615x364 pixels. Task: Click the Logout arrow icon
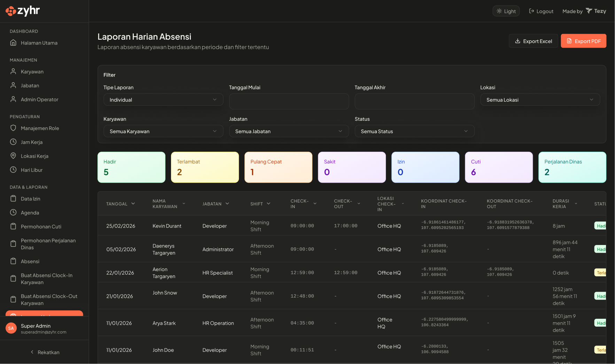531,11
